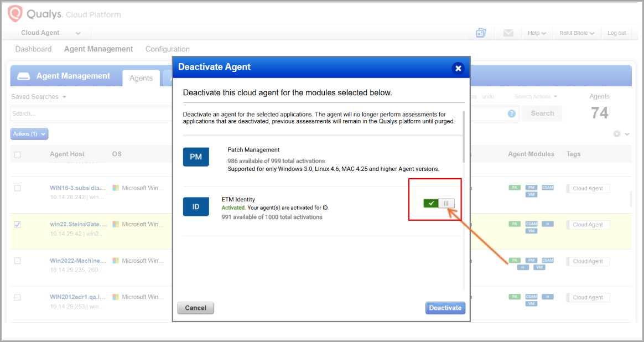The width and height of the screenshot is (644, 342).
Task: Select Agent Management top tab
Action: 98,49
